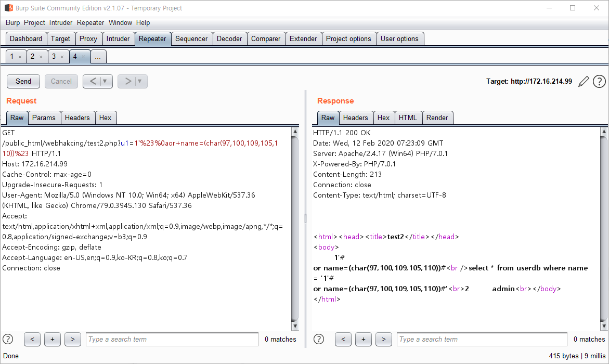The width and height of the screenshot is (609, 364).
Task: Select the Repeater tool tab
Action: click(x=152, y=39)
